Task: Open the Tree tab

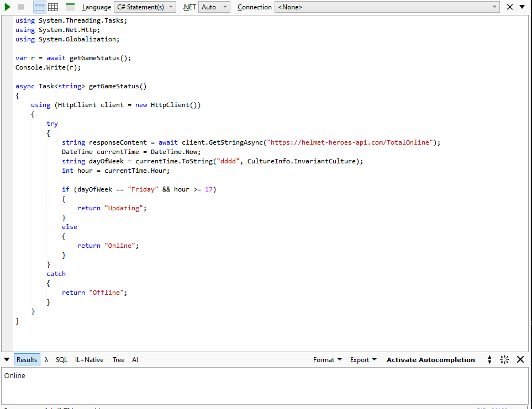Action: [118, 359]
